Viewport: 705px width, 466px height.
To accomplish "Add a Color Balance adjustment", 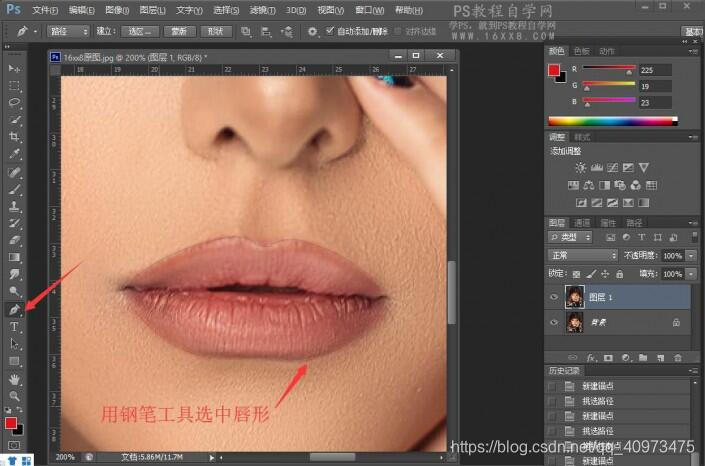I will [589, 185].
